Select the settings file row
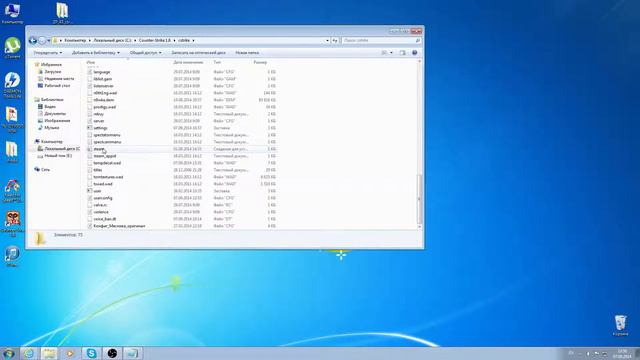The width and height of the screenshot is (640, 360). click(x=182, y=128)
